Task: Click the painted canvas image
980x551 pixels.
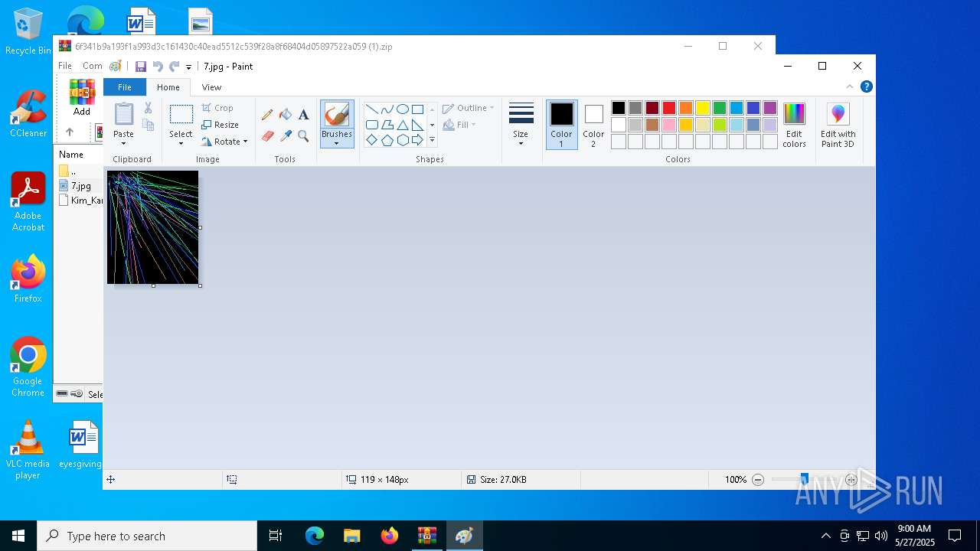Action: point(152,227)
